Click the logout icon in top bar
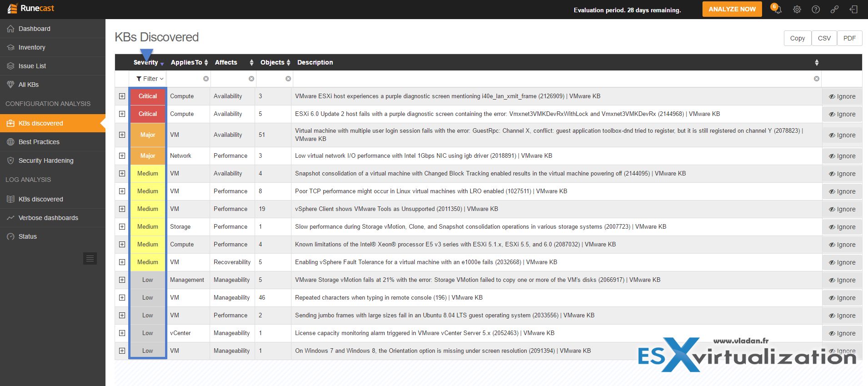868x386 pixels. [853, 9]
